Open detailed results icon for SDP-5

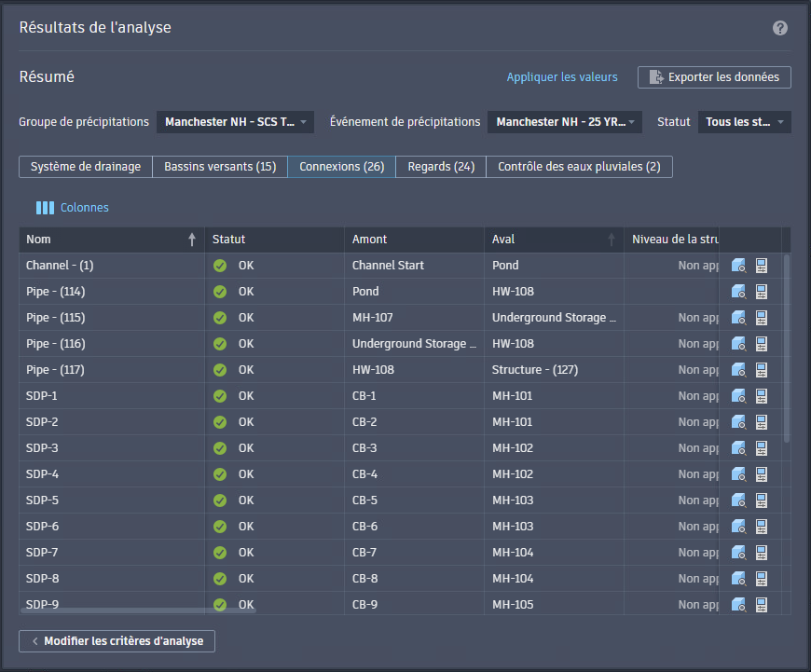tap(762, 501)
